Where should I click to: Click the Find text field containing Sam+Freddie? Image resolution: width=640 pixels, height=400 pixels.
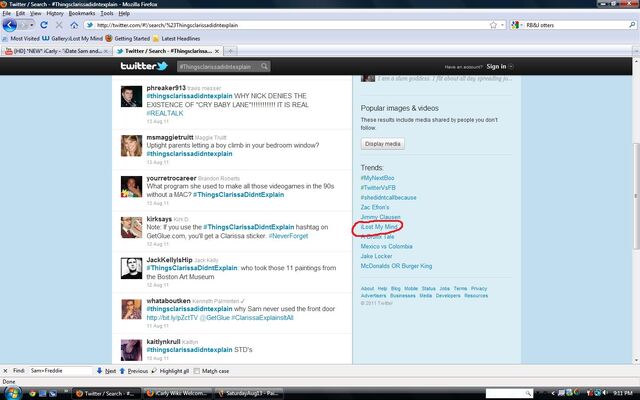(x=60, y=371)
